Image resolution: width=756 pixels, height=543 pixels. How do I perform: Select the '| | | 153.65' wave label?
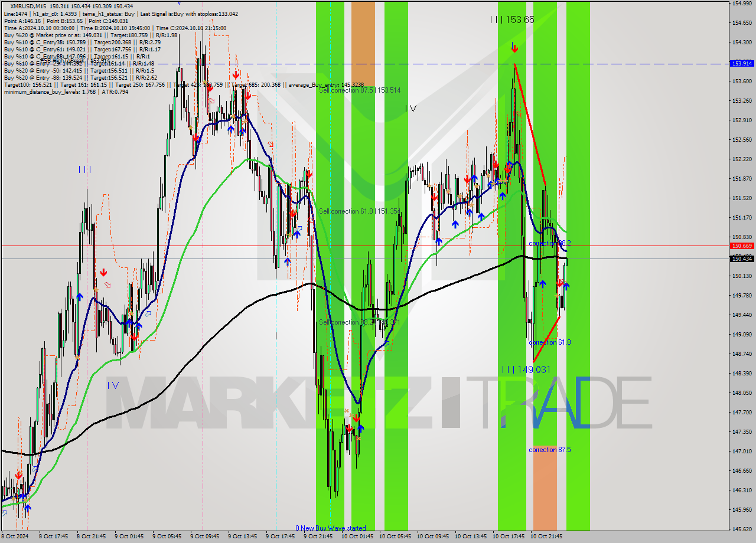coord(512,19)
